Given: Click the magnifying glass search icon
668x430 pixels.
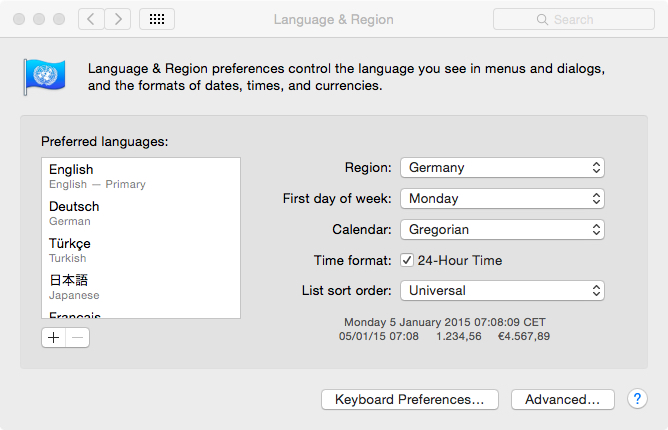Looking at the screenshot, I should point(542,20).
